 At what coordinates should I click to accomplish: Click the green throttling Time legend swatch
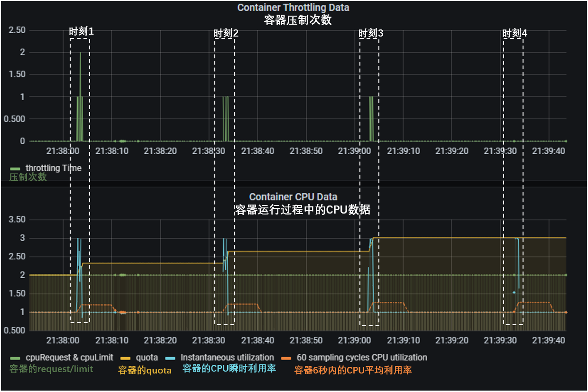point(15,168)
